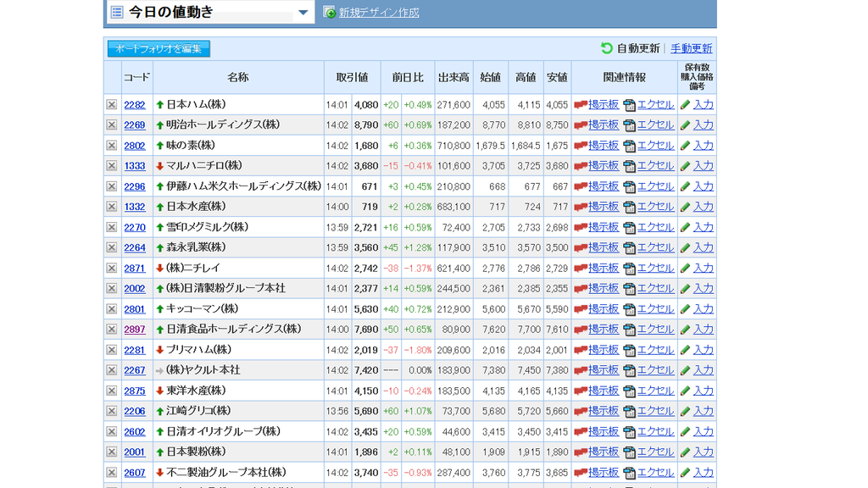This screenshot has width=868, height=488.
Task: Open bulletin board icon for 雪印メグミルク
Action: [581, 227]
